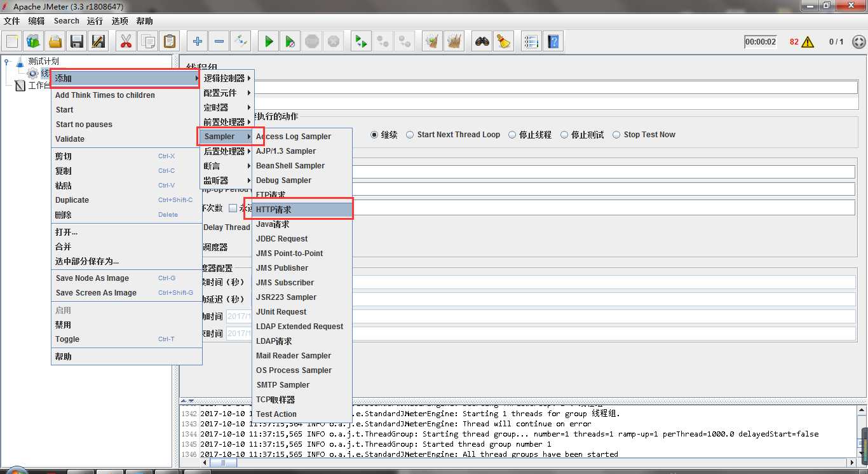Click the log panel collapse arrows
Viewport: 868px width, 474px height.
click(x=187, y=401)
